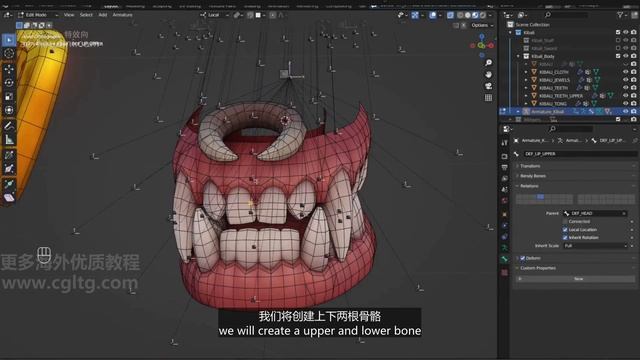The width and height of the screenshot is (640, 360).
Task: Open the View menu
Action: click(69, 15)
